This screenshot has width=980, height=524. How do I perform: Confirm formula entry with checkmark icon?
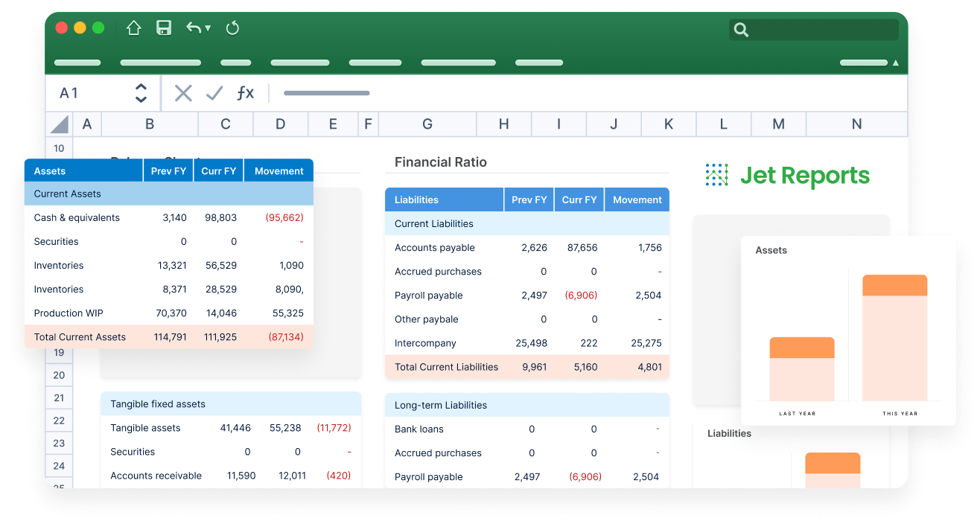pos(214,93)
